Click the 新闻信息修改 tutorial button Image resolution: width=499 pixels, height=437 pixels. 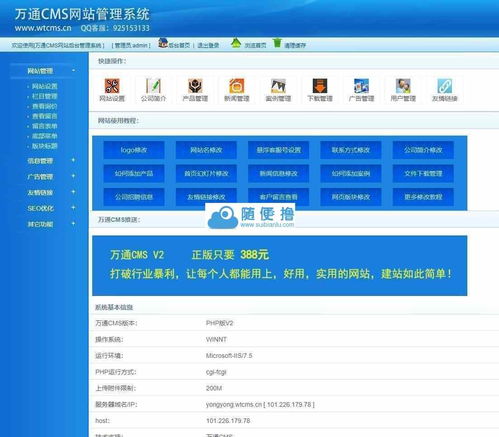coord(279,173)
